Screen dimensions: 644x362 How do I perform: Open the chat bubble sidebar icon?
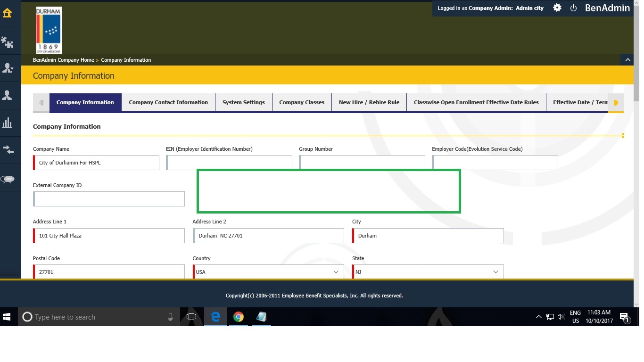(8, 179)
